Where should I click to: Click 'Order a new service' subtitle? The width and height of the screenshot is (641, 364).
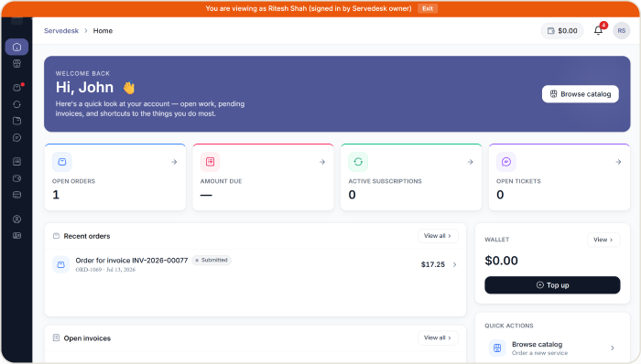pos(539,353)
